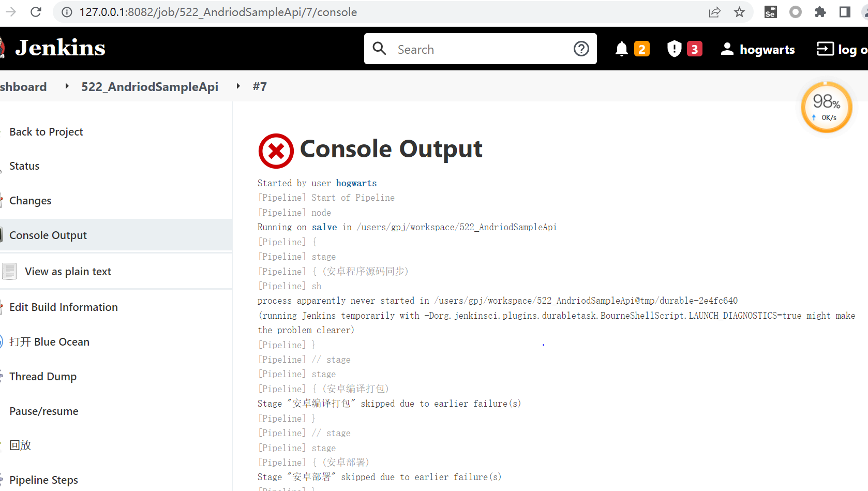
Task: Open the hogwarts user account menu
Action: click(x=758, y=49)
